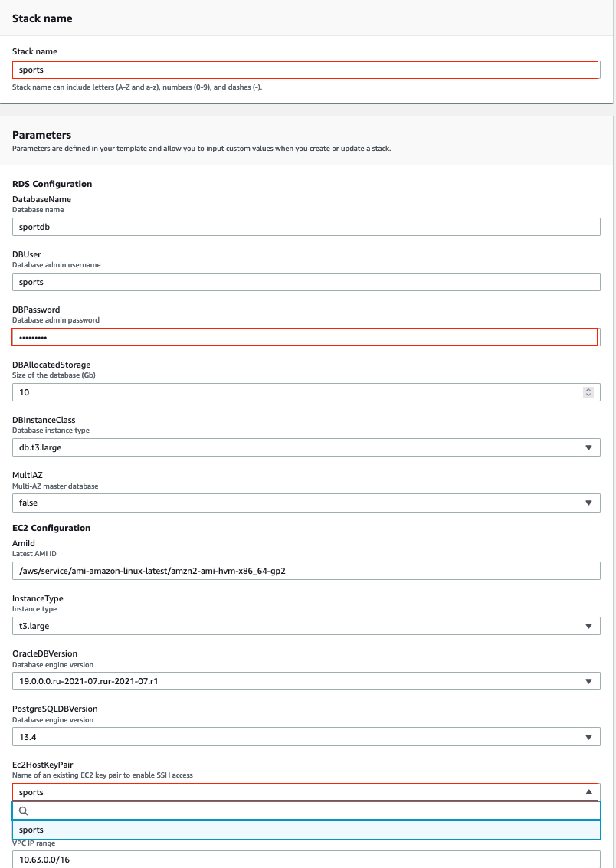This screenshot has width=616, height=868.
Task: Expand the OracleDBVersion engine version dropdown
Action: [588, 681]
